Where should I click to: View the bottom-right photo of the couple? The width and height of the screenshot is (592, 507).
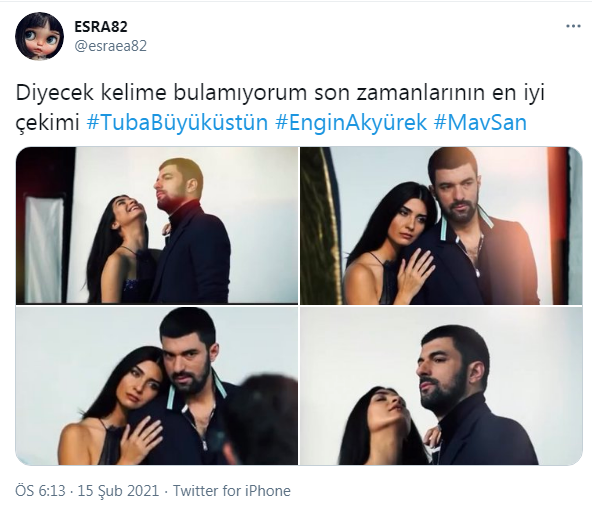[441, 386]
